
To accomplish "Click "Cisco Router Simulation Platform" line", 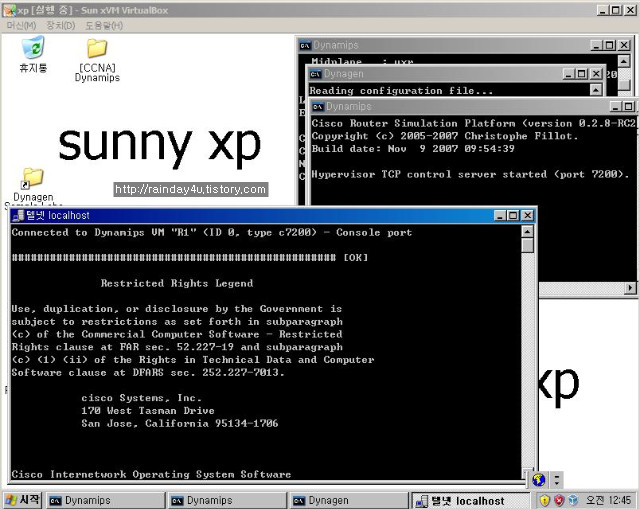I will coord(473,123).
